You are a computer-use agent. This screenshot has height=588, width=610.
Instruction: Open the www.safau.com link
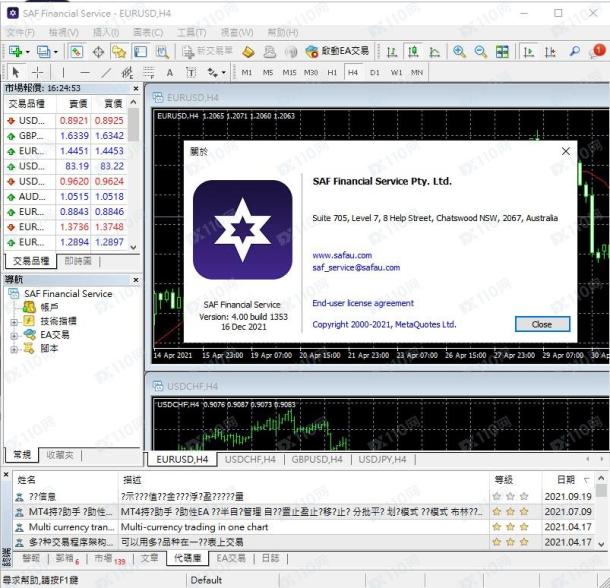[342, 255]
